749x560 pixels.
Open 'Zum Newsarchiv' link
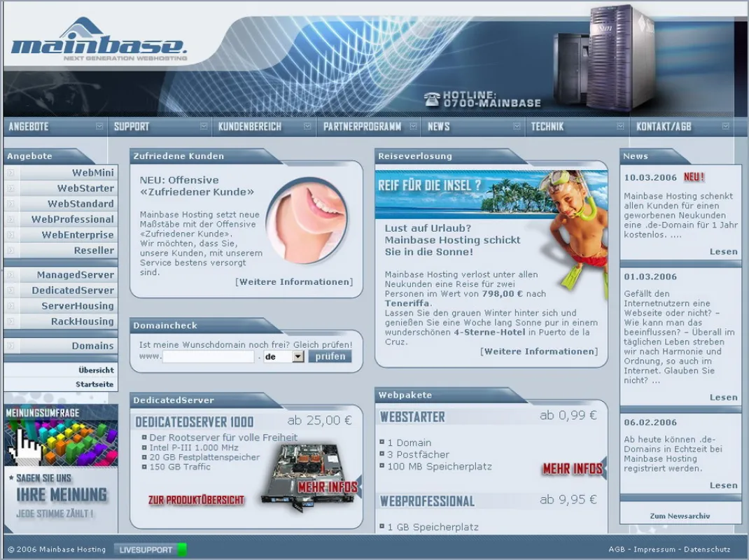pyautogui.click(x=680, y=516)
